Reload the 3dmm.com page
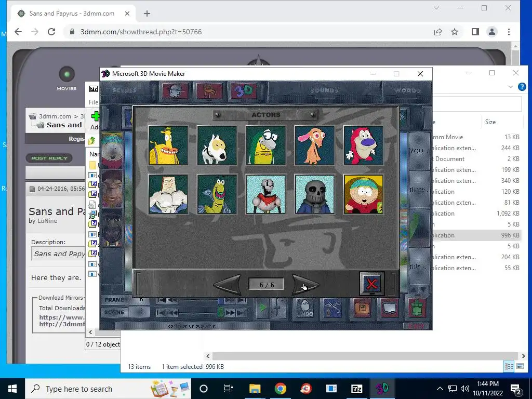The height and width of the screenshot is (399, 532). [51, 32]
